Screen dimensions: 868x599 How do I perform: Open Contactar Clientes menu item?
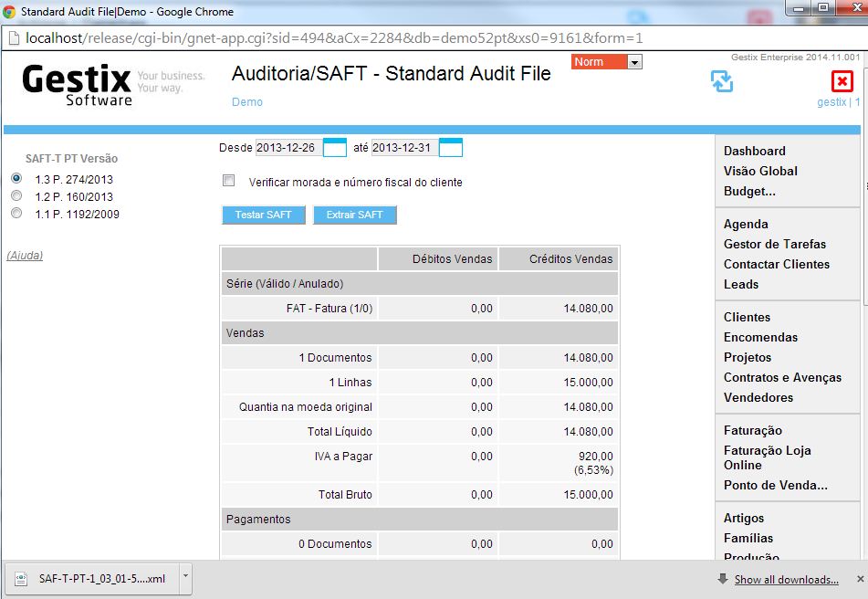777,264
